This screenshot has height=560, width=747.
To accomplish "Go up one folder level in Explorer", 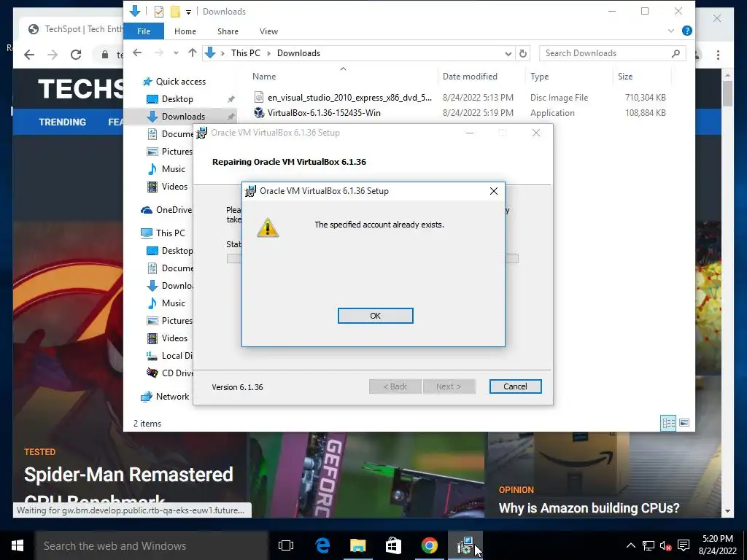I will [x=193, y=52].
